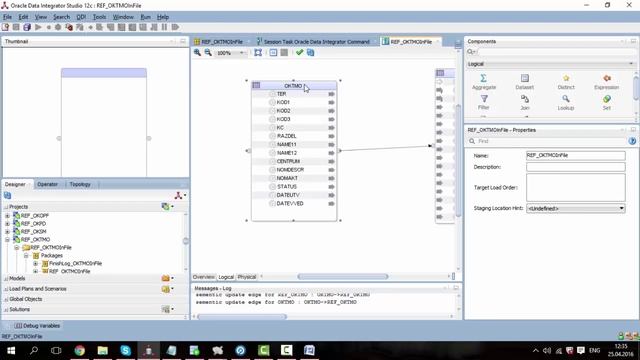Click the Description input field in Properties
Viewport: 640px width, 360px height.
point(576,167)
